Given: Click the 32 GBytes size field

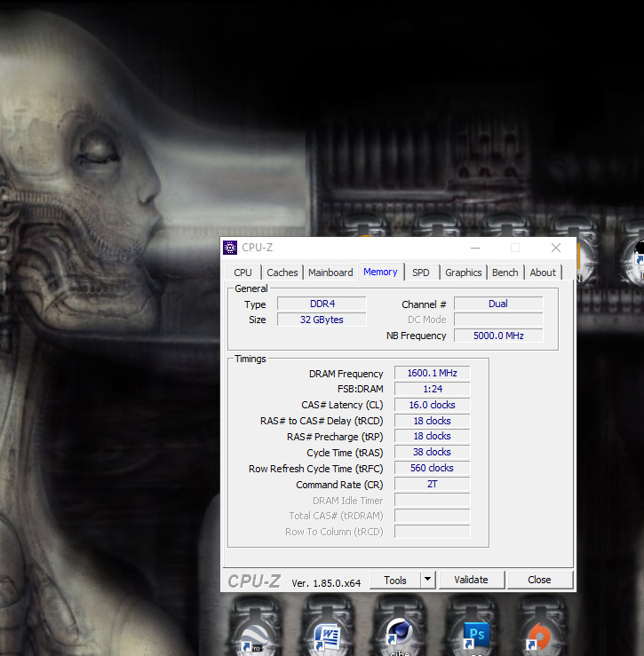Looking at the screenshot, I should point(322,320).
